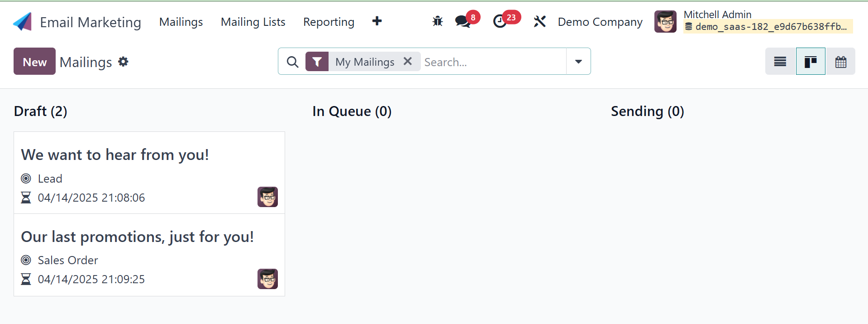Open the Mailing Lists menu
Image resolution: width=868 pixels, height=324 pixels.
coord(253,22)
